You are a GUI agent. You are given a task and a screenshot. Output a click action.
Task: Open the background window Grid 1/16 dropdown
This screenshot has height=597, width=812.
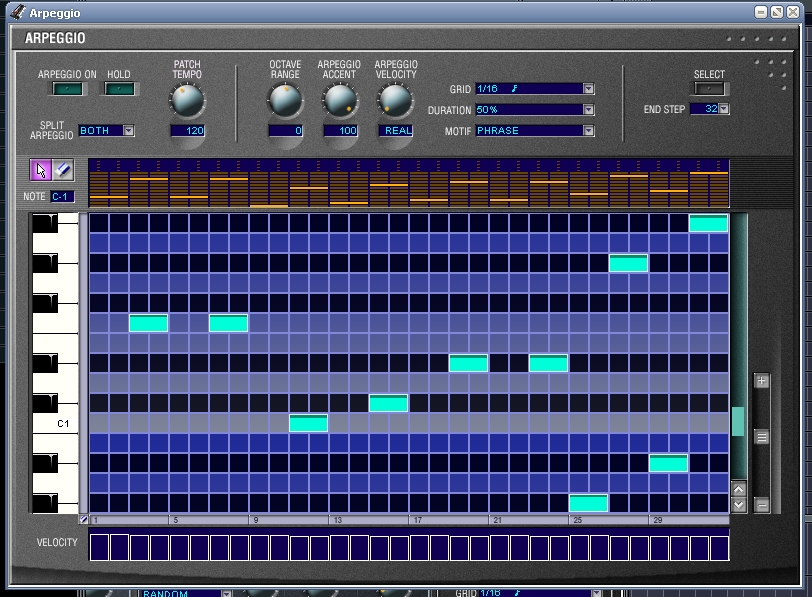pos(597,593)
